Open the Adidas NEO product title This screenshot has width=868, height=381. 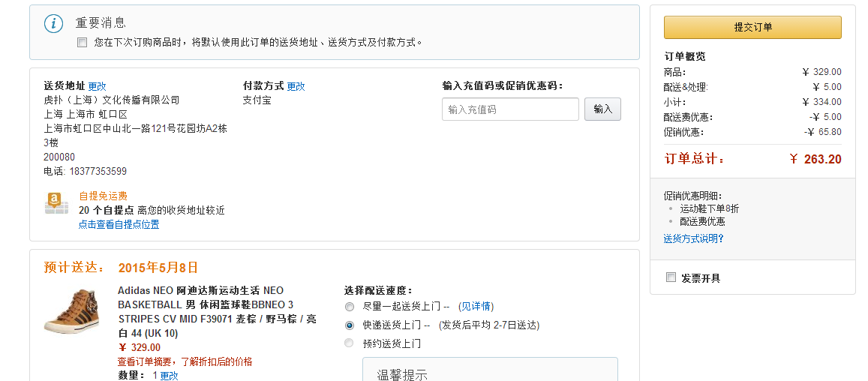(x=217, y=312)
